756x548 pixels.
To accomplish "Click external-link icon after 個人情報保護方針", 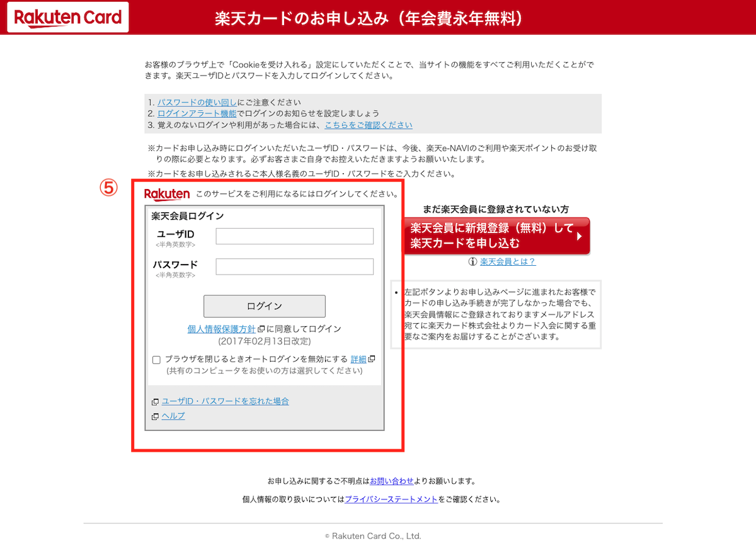I will pyautogui.click(x=261, y=329).
